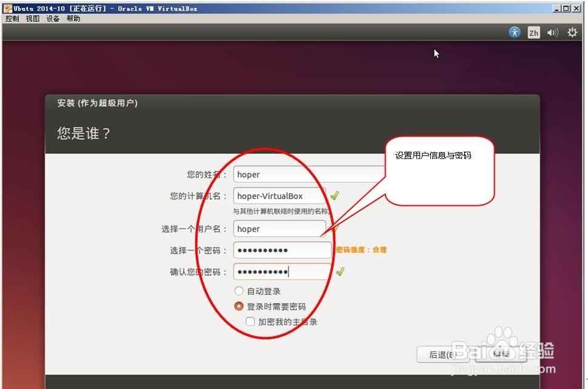The width and height of the screenshot is (588, 389).
Task: Maximize the VirtualBox window
Action: point(566,8)
